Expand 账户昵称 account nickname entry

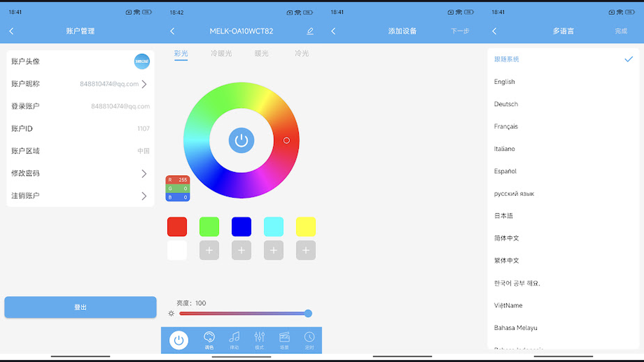[x=144, y=84]
